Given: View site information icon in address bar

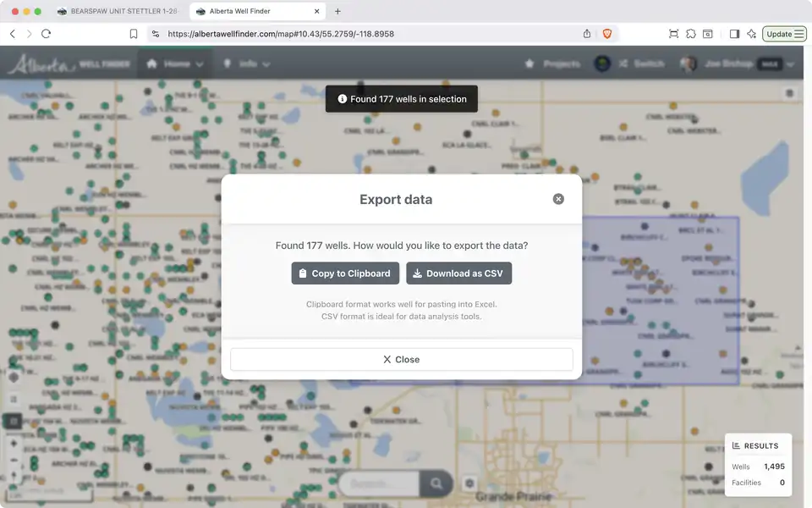Looking at the screenshot, I should [156, 34].
